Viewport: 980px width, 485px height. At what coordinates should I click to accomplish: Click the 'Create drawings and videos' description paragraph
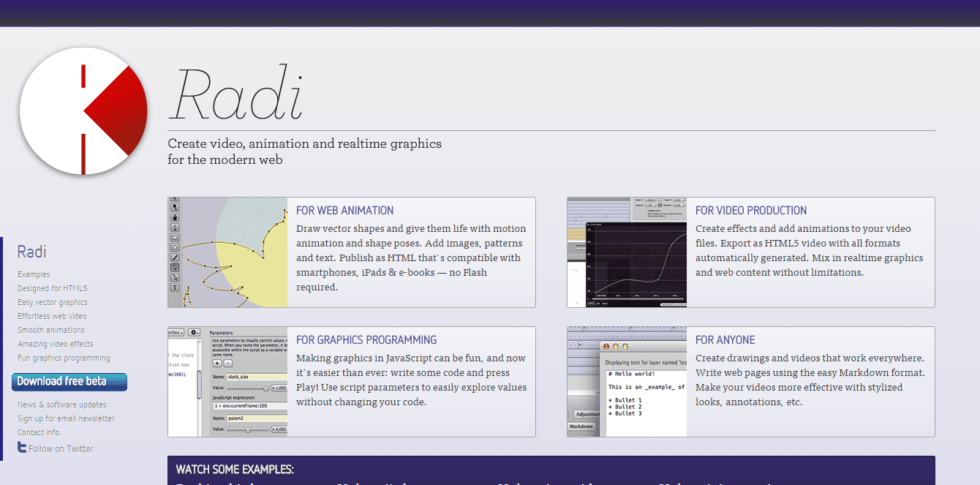tap(810, 380)
